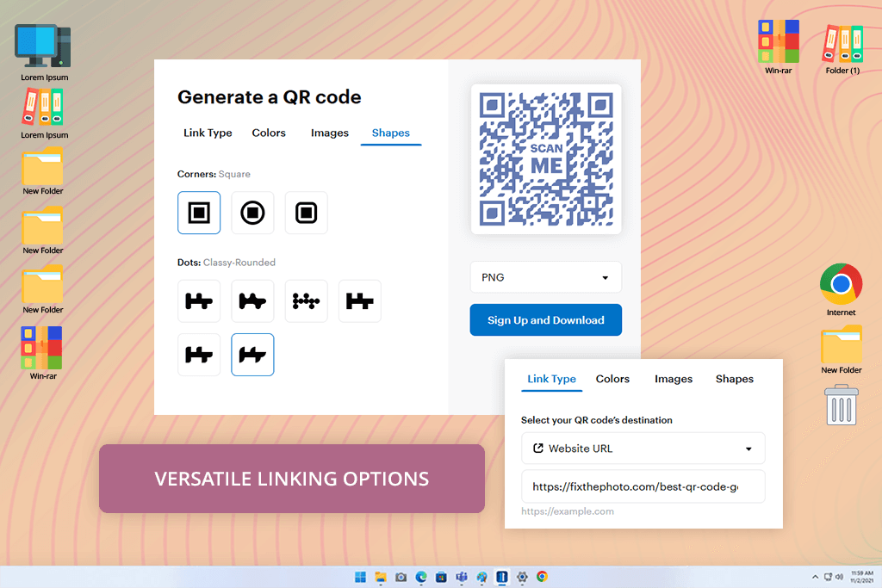Click the https://example.com hint text

point(568,511)
